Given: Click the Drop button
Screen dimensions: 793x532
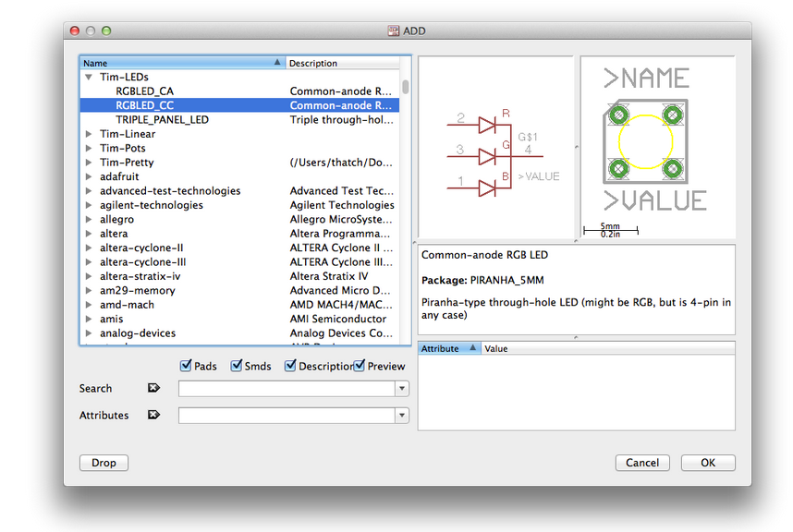Looking at the screenshot, I should (104, 463).
